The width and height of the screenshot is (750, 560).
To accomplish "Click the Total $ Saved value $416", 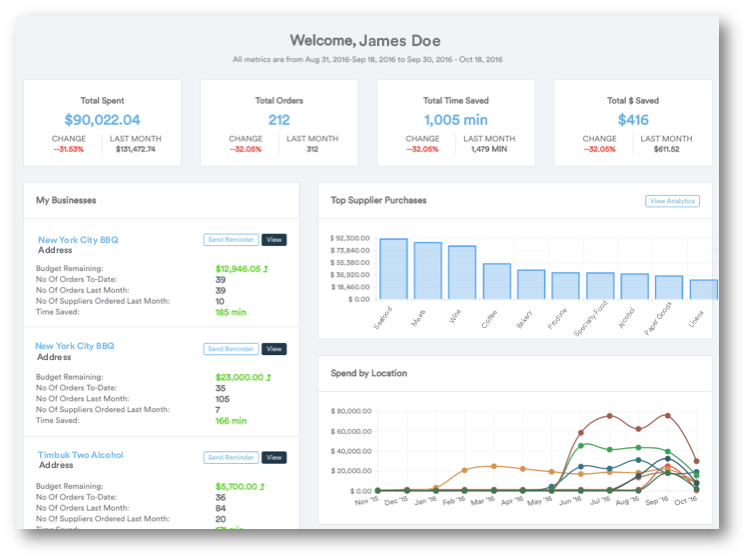I will click(633, 120).
